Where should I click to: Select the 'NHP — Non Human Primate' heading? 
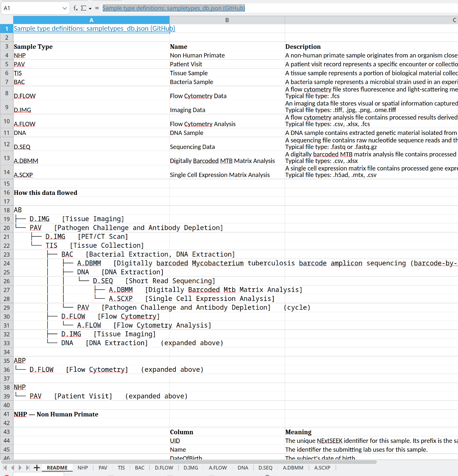point(91,414)
